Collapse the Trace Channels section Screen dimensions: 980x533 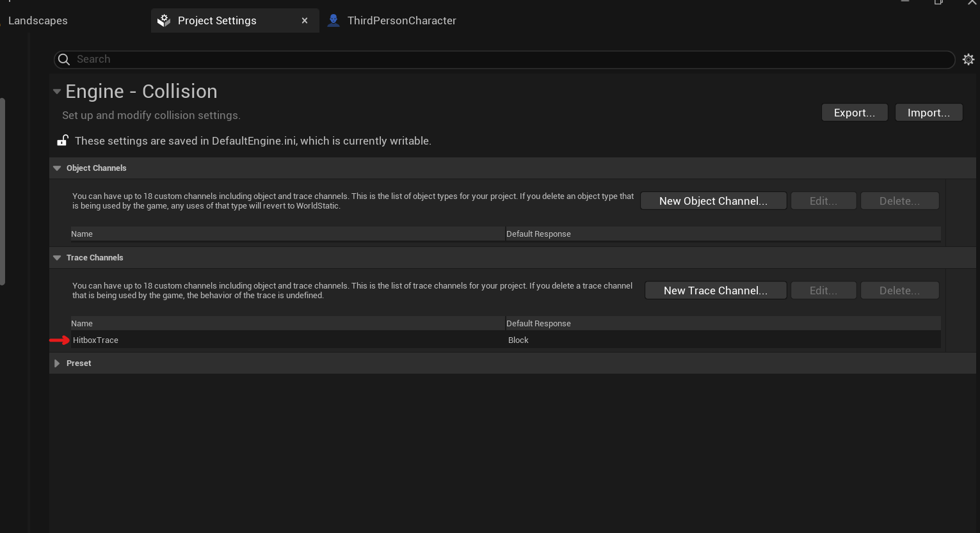(57, 257)
